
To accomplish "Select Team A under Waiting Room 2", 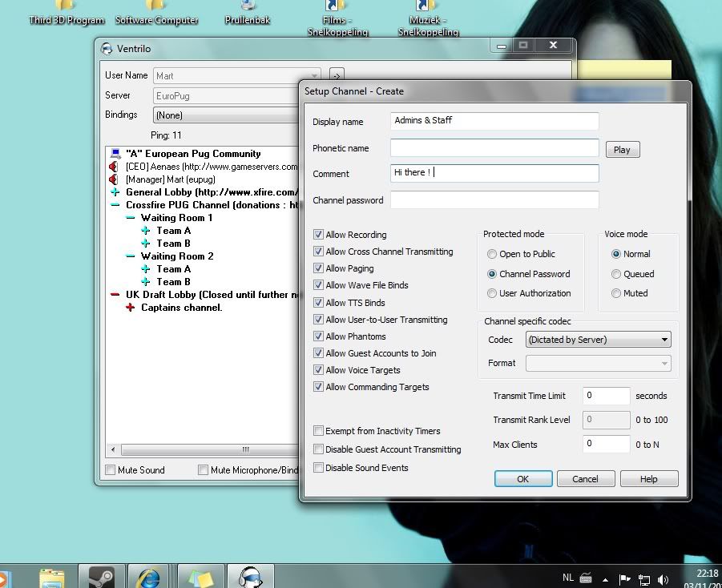I will [173, 269].
